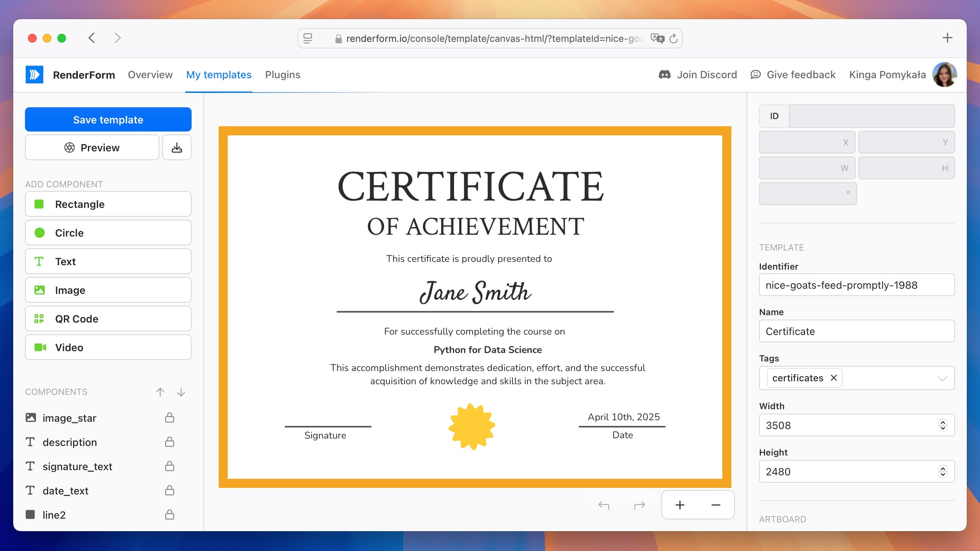
Task: Zoom out the canvas with minus
Action: click(716, 505)
